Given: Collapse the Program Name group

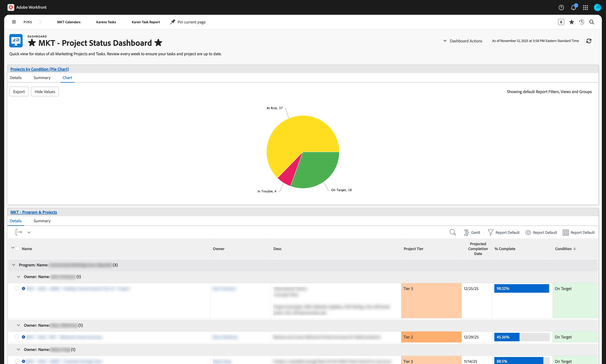Looking at the screenshot, I should 14,265.
